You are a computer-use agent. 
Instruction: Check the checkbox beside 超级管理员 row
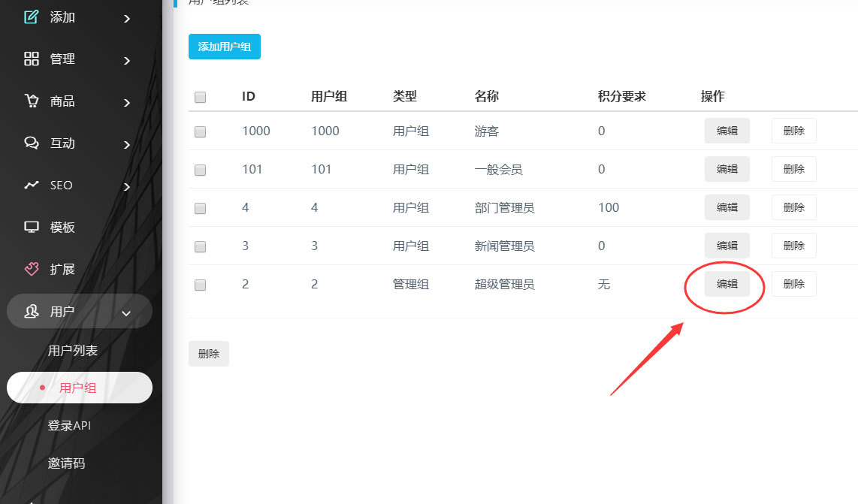(x=200, y=285)
